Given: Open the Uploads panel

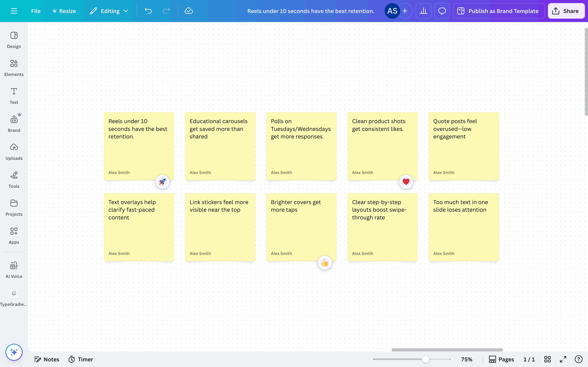Looking at the screenshot, I should [14, 151].
